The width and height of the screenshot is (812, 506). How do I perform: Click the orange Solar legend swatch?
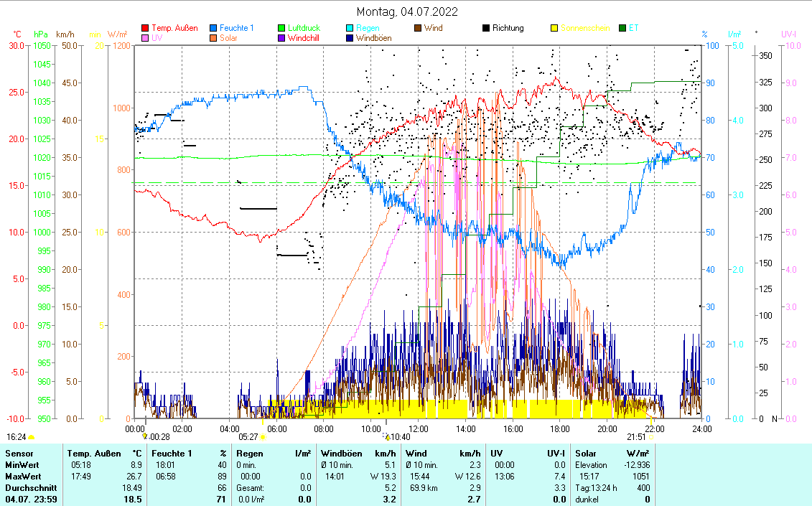point(214,38)
